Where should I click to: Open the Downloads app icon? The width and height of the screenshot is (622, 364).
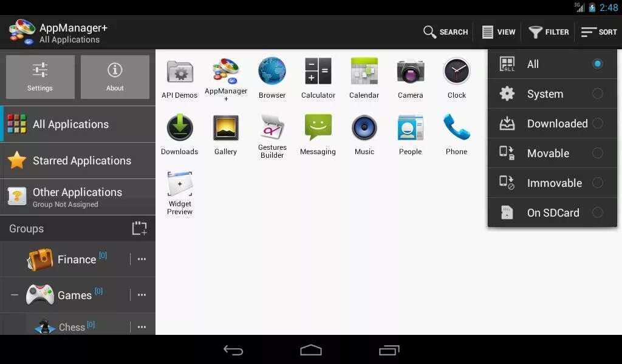(180, 127)
